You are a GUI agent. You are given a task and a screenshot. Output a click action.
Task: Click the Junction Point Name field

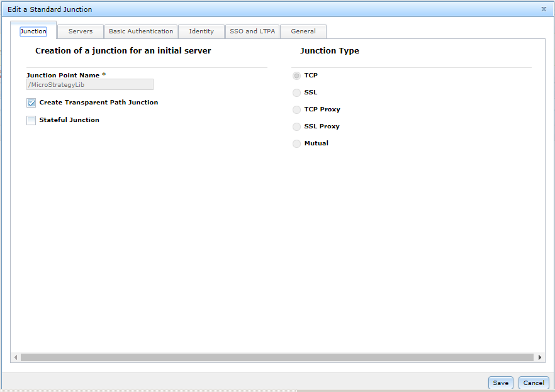click(90, 84)
